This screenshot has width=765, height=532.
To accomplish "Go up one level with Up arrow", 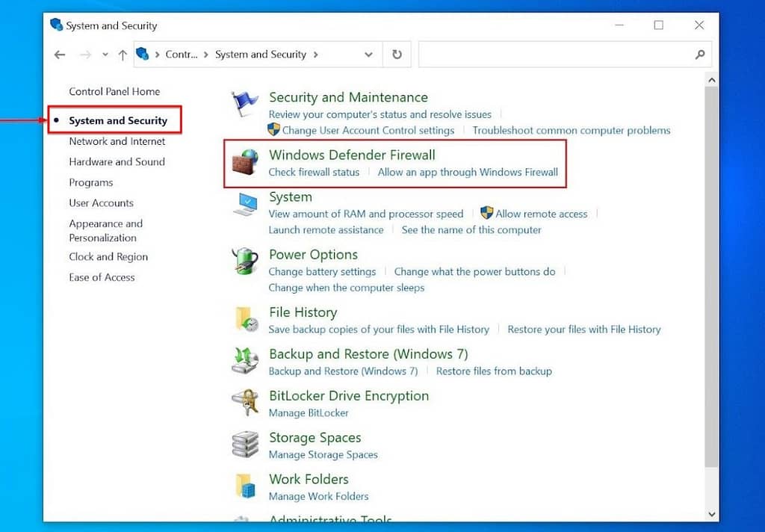I will (123, 55).
